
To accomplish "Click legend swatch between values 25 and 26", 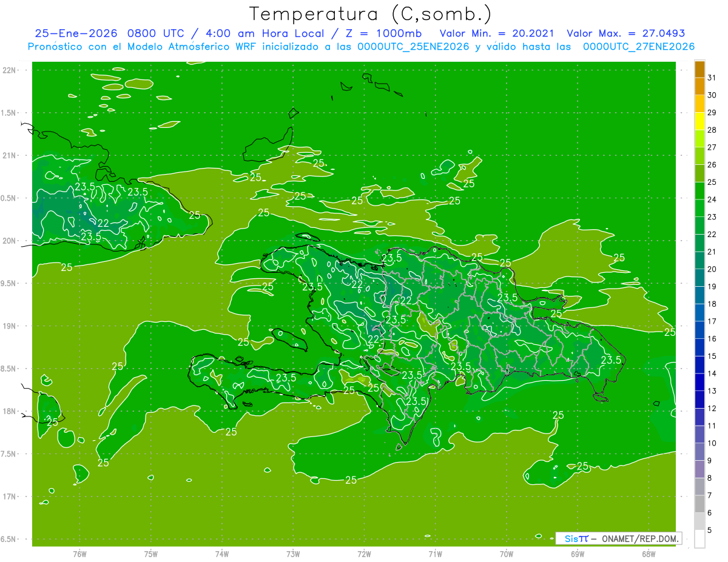I will point(699,173).
